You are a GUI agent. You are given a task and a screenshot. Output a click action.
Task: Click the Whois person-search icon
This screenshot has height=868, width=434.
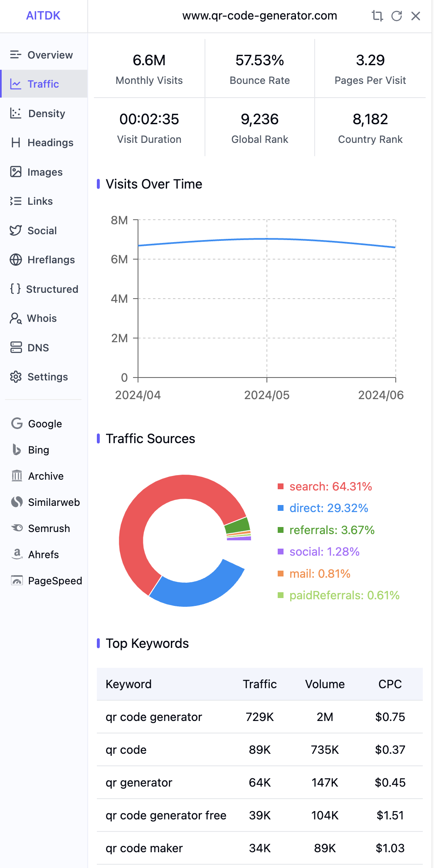click(x=16, y=318)
